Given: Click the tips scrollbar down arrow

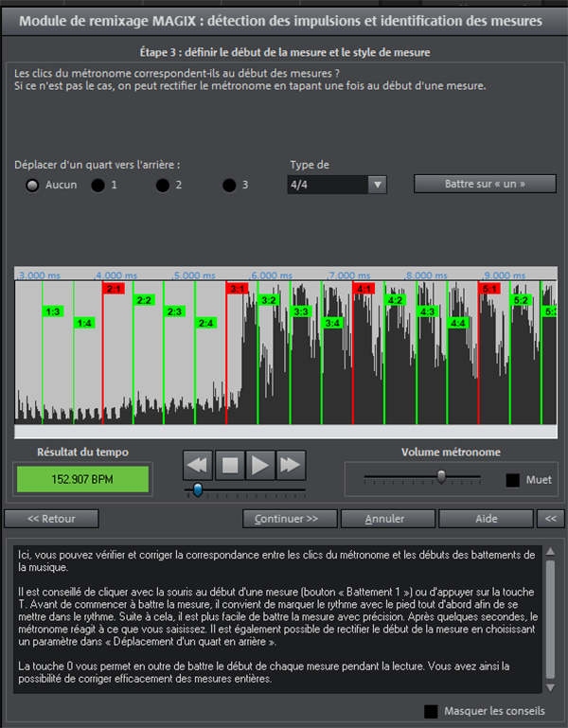Looking at the screenshot, I should tap(550, 687).
